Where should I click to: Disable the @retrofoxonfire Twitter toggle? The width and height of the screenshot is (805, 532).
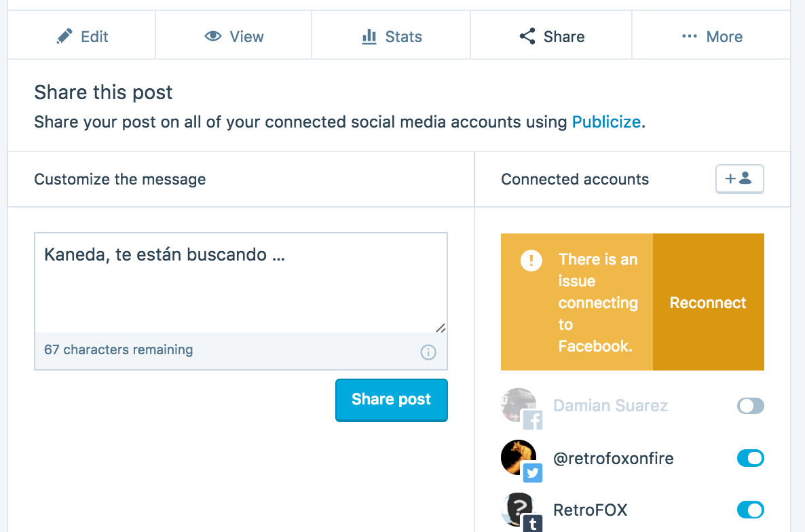click(x=750, y=458)
